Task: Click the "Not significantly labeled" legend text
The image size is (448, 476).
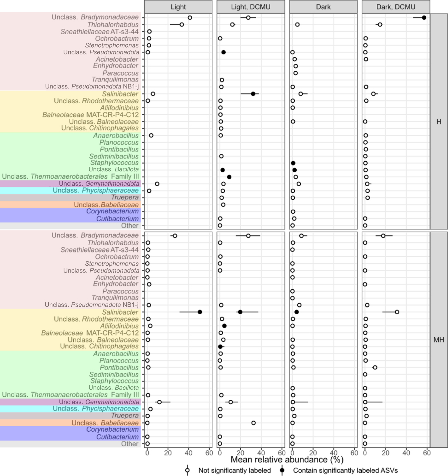Action: pyautogui.click(x=235, y=470)
